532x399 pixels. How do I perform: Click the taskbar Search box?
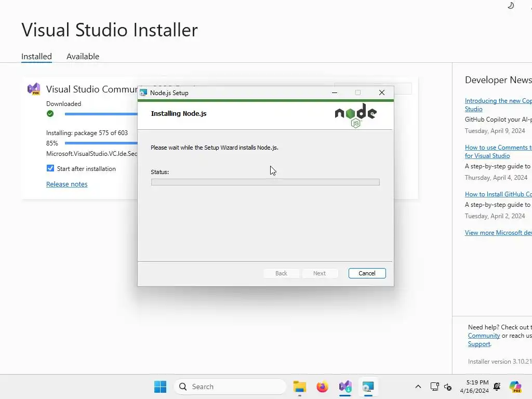[230, 387]
